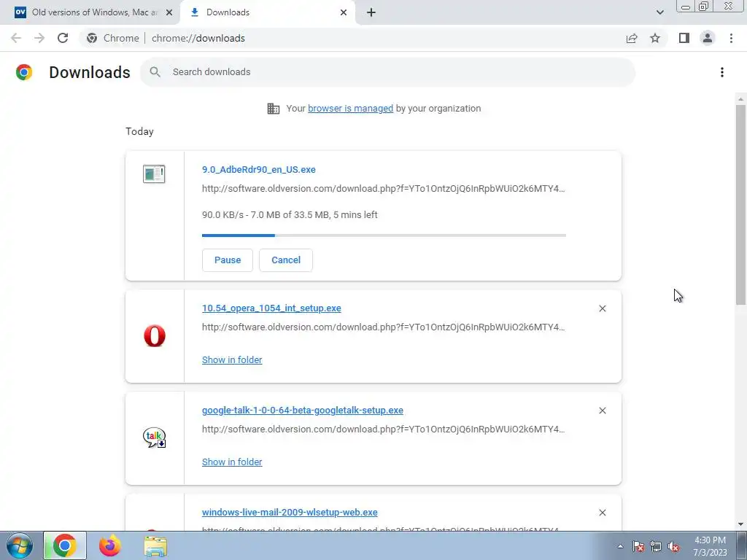Viewport: 747px width, 560px height.
Task: Click the Opera download source URL text
Action: click(384, 327)
